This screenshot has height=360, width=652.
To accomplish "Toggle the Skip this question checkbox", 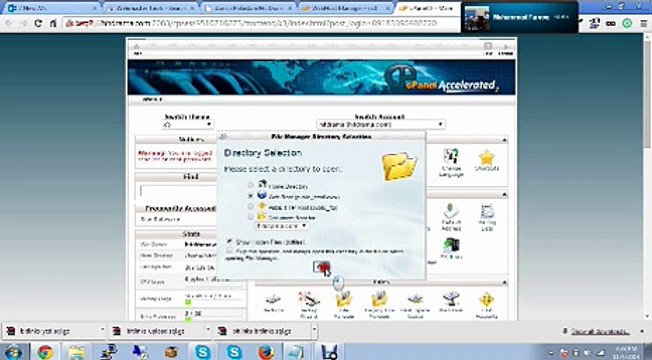I will point(229,251).
